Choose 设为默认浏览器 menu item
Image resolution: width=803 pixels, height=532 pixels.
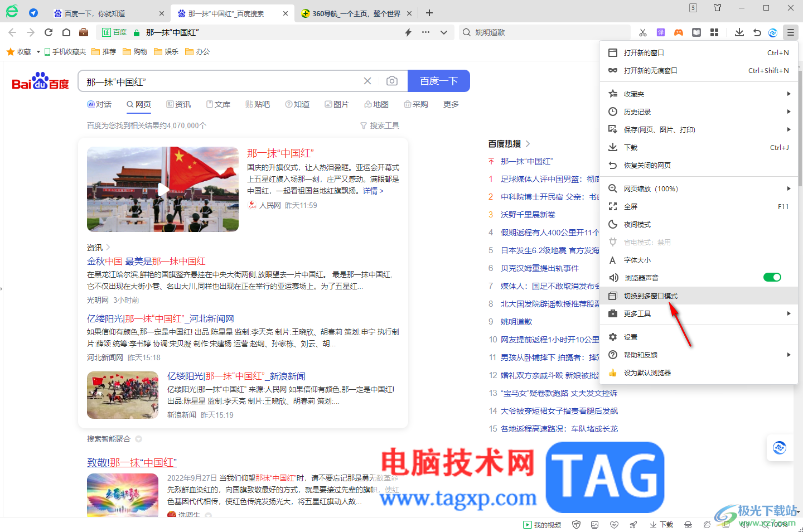click(x=699, y=373)
